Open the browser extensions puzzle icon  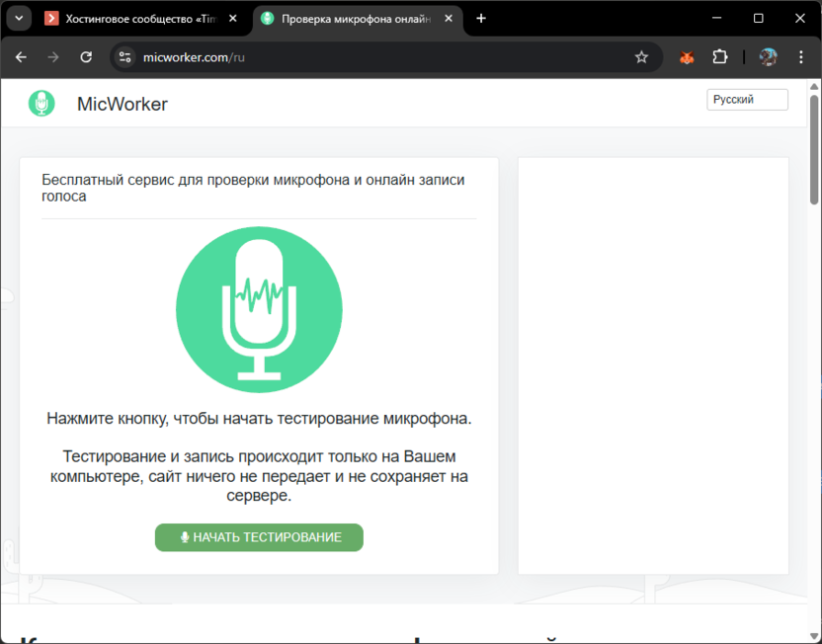(720, 57)
